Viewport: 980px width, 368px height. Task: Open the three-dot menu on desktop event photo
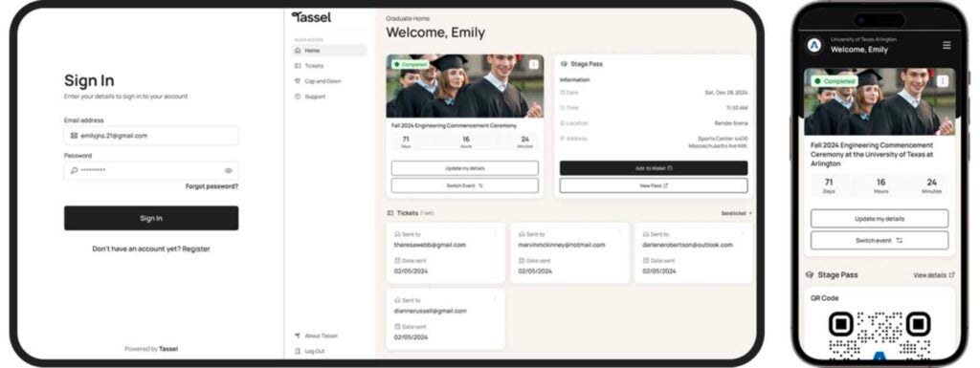tap(533, 64)
